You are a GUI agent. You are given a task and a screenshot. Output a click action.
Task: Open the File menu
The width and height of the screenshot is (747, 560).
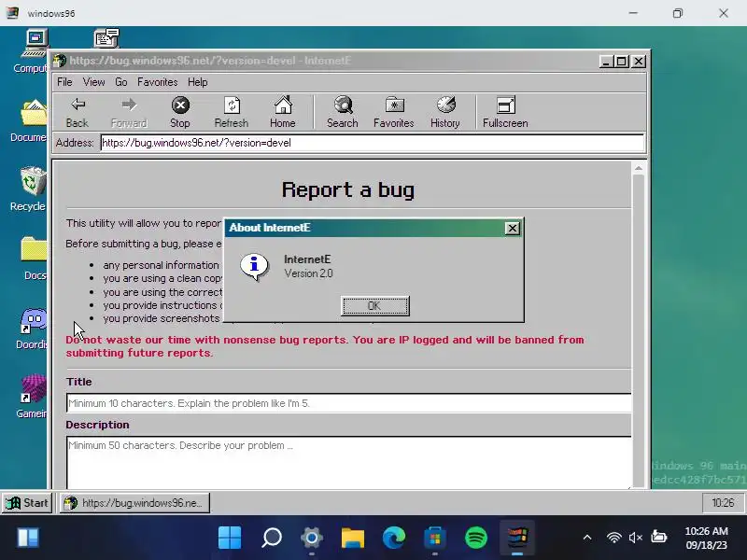click(64, 82)
